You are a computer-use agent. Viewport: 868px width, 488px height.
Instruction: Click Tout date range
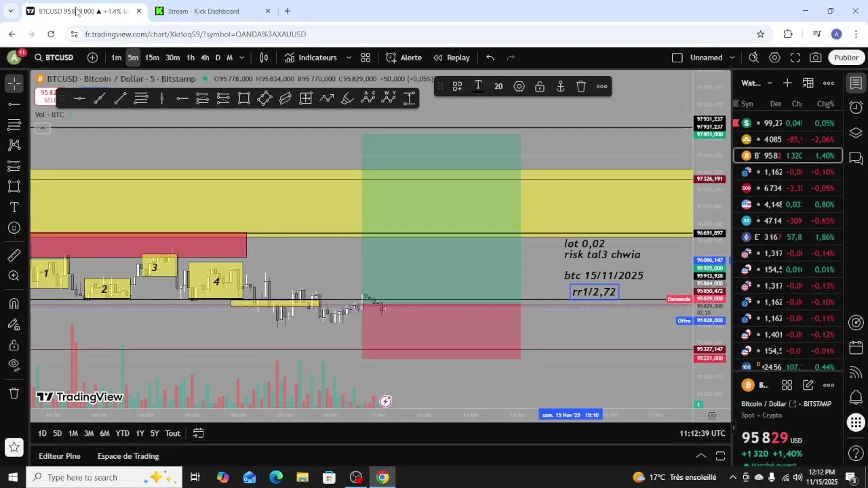pyautogui.click(x=173, y=433)
